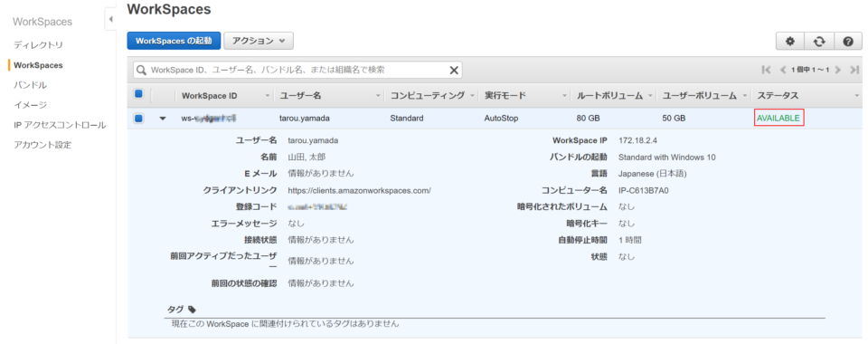Click the AVAILABLE status text
868x344 pixels.
click(x=778, y=118)
